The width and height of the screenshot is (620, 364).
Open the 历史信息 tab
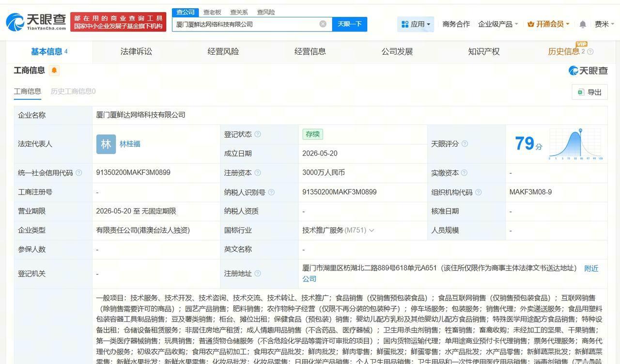(x=564, y=52)
